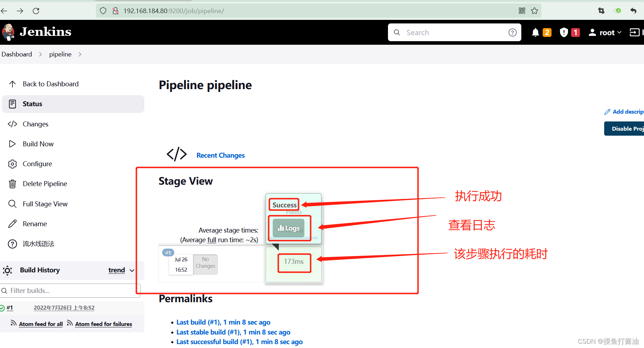This screenshot has height=348, width=644.
Task: Bookmark page with the star icon
Action: tap(534, 11)
